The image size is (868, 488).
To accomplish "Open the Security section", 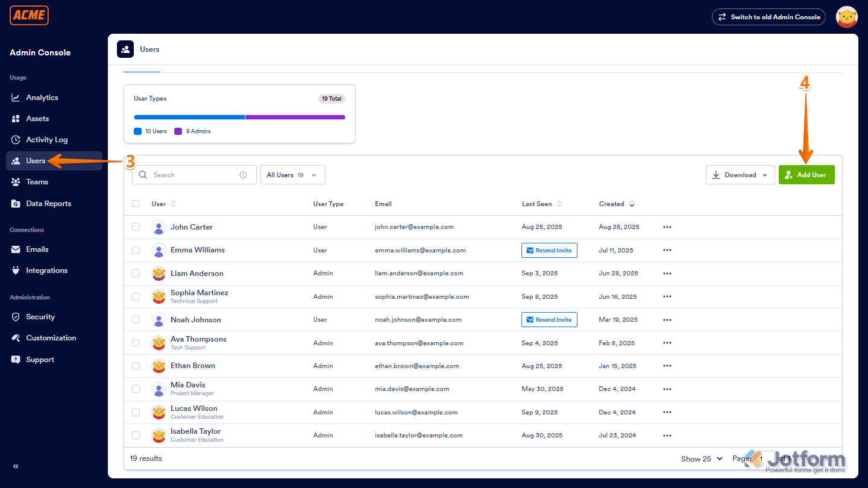I will click(x=40, y=317).
